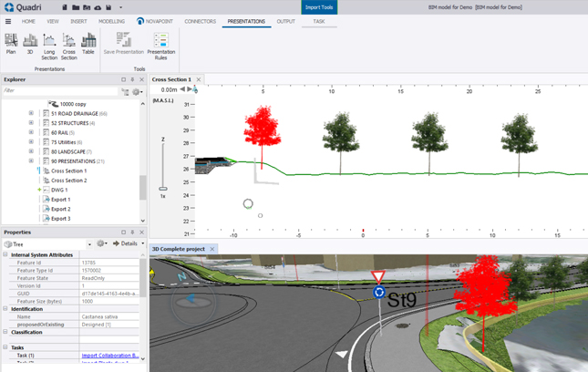Open Presentation Rules

(x=160, y=43)
